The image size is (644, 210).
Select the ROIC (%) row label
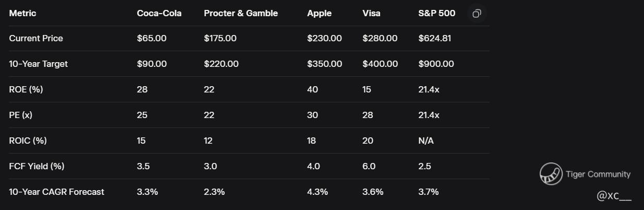(x=28, y=141)
